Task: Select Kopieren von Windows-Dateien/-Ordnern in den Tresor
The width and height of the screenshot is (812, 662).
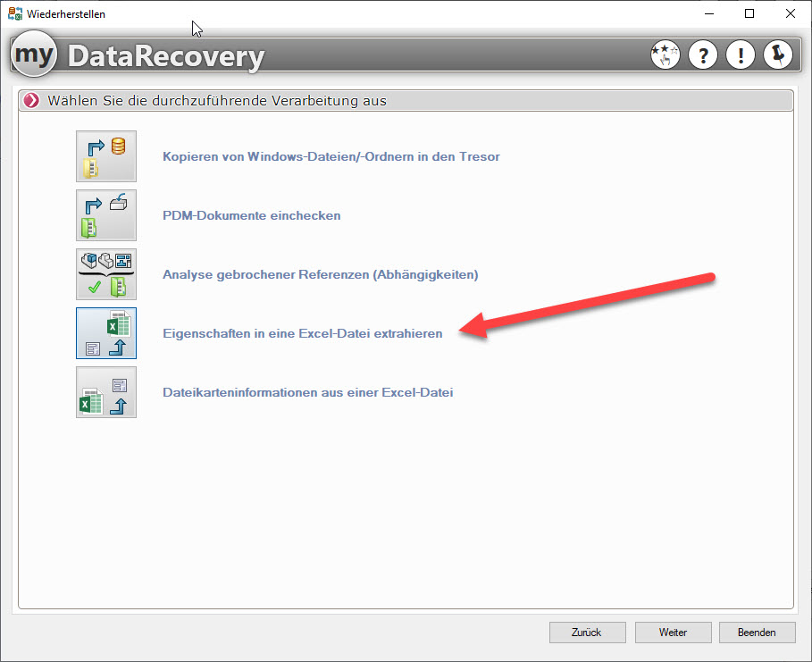Action: click(331, 156)
